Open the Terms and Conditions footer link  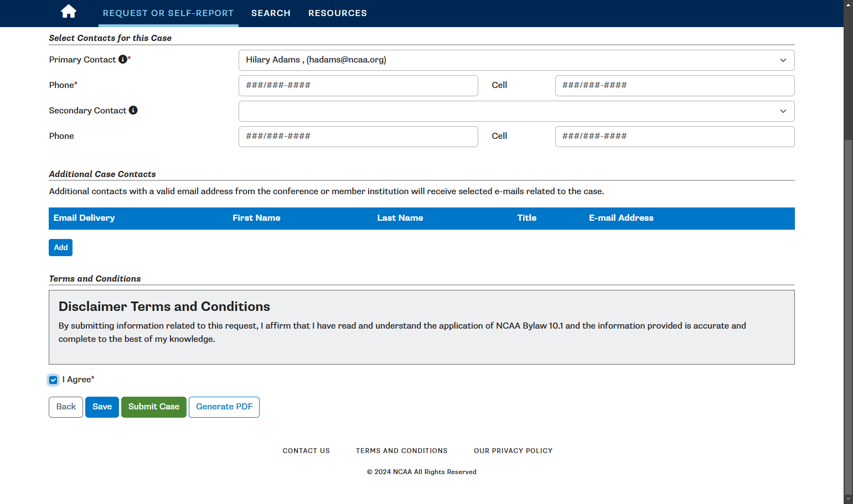click(402, 451)
